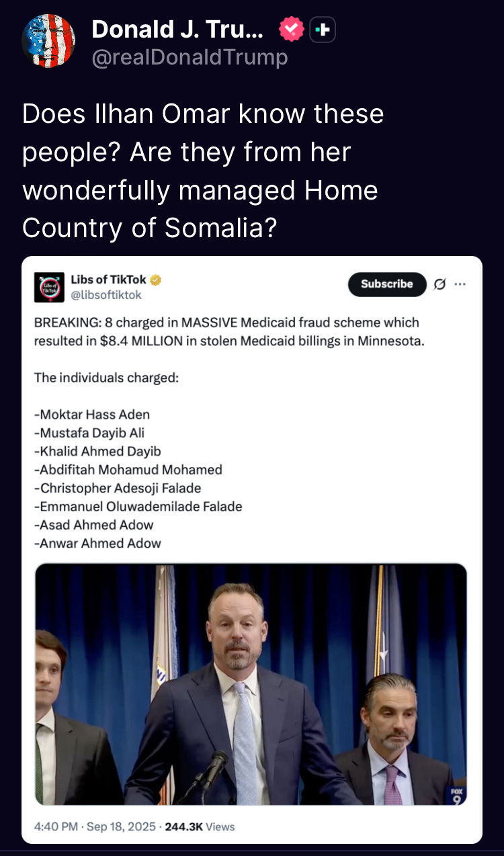
Task: Visit the @libsoftiktok handle
Action: [106, 295]
